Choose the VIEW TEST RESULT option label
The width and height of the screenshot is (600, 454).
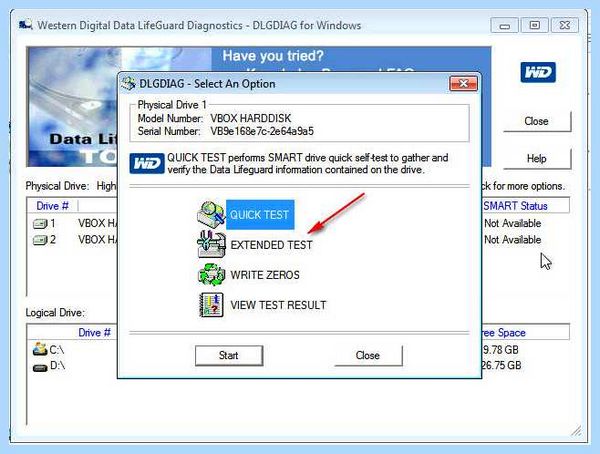tap(278, 305)
